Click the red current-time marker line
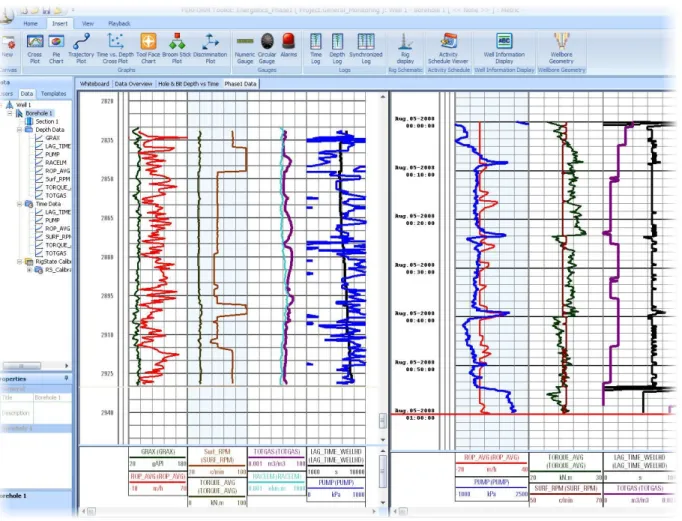The width and height of the screenshot is (682, 521). pyautogui.click(x=533, y=414)
